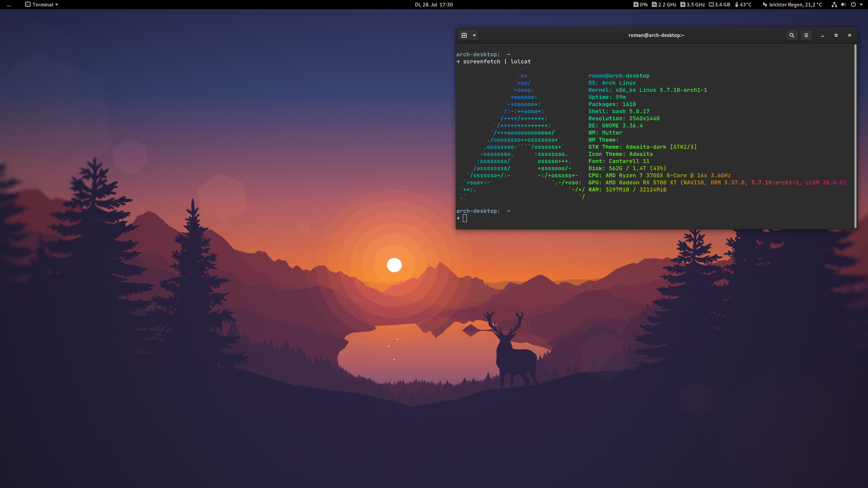
Task: Click the 'Resolution: 2560x1440' line
Action: point(624,118)
